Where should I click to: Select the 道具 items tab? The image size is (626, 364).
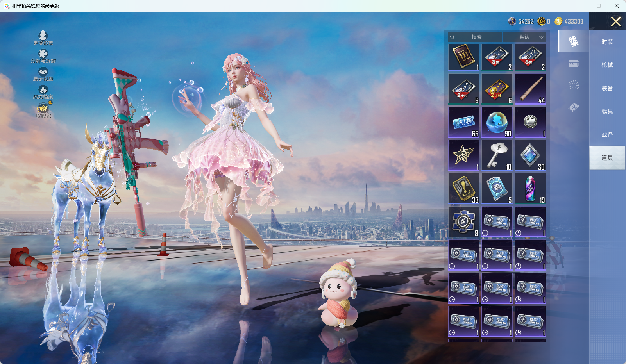click(607, 158)
